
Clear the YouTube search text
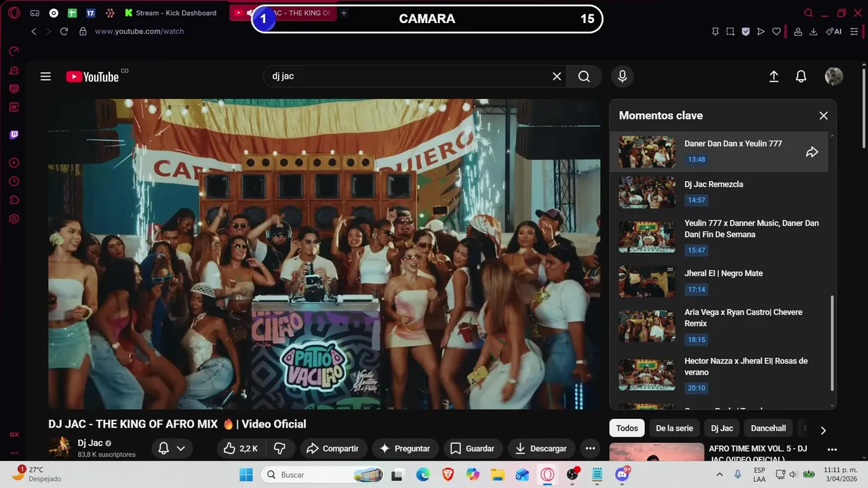557,77
